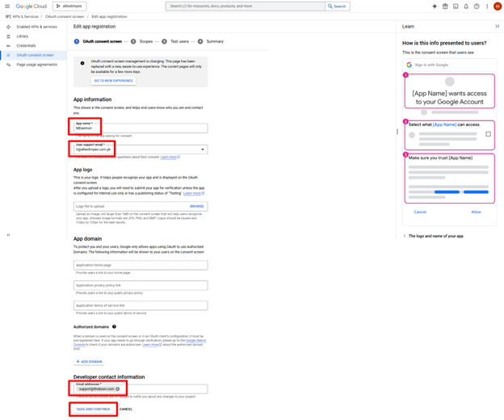Open the three-dot more options menu
Image resolution: width=504 pixels, height=420 pixels.
[487, 6]
